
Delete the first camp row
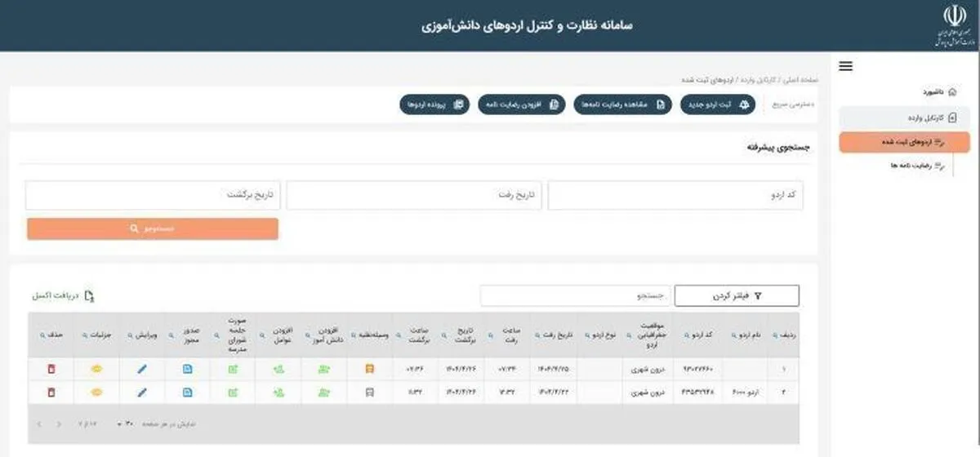(51, 370)
